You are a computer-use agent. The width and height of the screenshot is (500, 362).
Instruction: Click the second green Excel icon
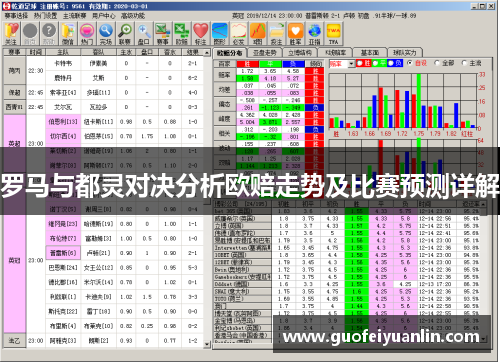pos(182,33)
